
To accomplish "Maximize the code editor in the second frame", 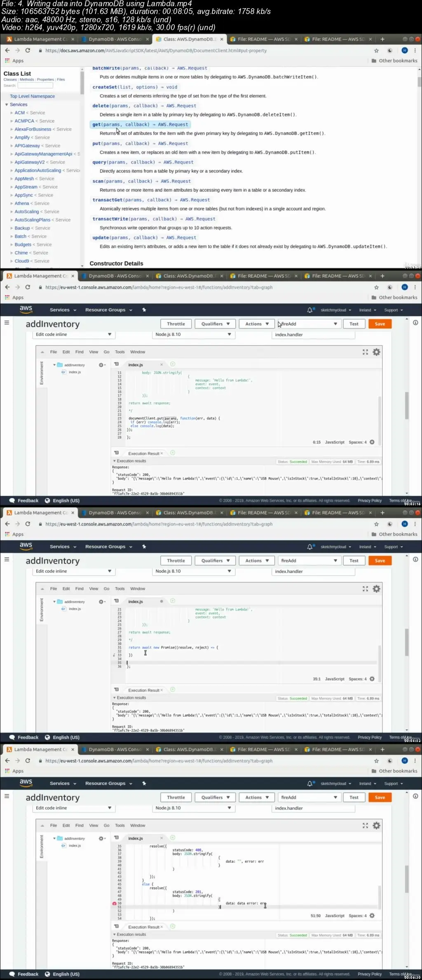I will point(365,352).
